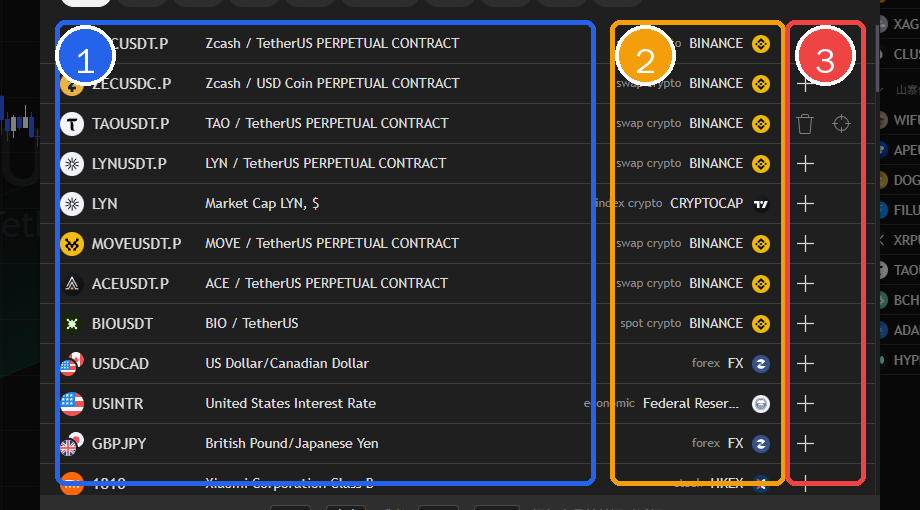This screenshot has width=920, height=510.
Task: Click 'spot crypto' type in BIOUSDT row
Action: pyautogui.click(x=651, y=323)
